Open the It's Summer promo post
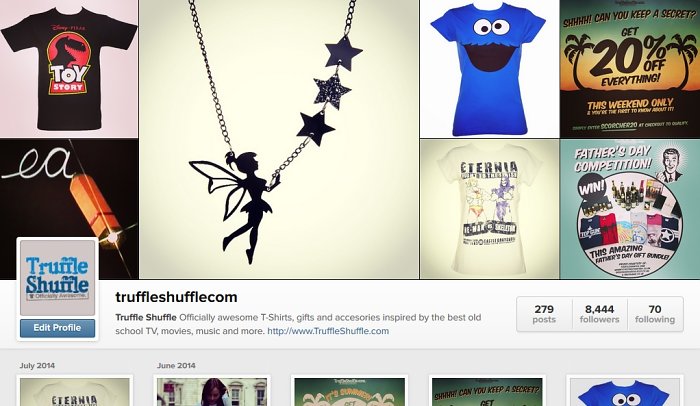Image resolution: width=700 pixels, height=406 pixels. coord(350,392)
